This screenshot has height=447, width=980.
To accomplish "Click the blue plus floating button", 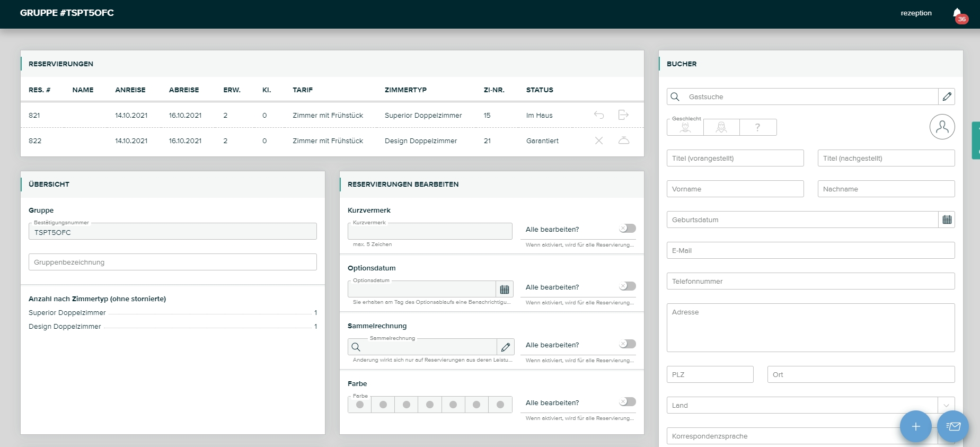I will coord(915,426).
